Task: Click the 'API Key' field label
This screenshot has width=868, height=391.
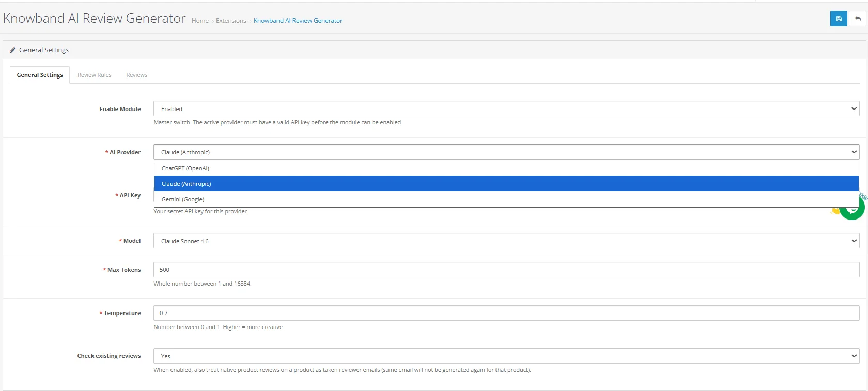Action: [128, 195]
